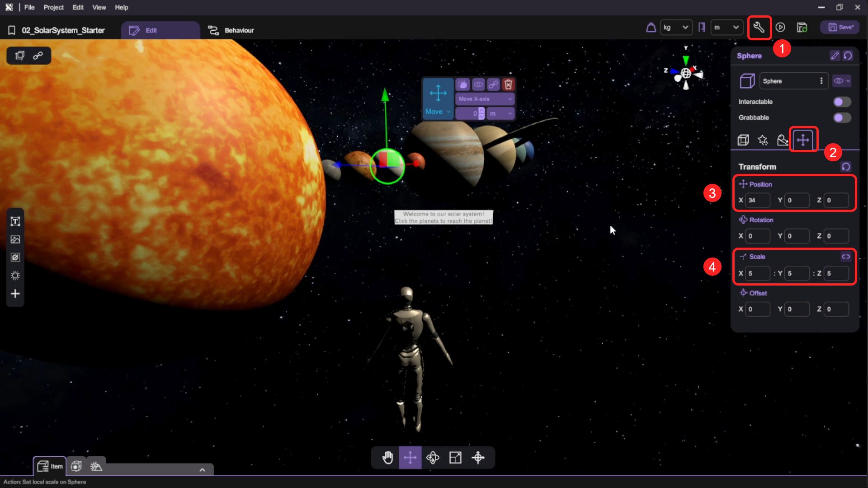This screenshot has width=868, height=488.
Task: Open the kg mass unit dropdown
Action: click(675, 28)
